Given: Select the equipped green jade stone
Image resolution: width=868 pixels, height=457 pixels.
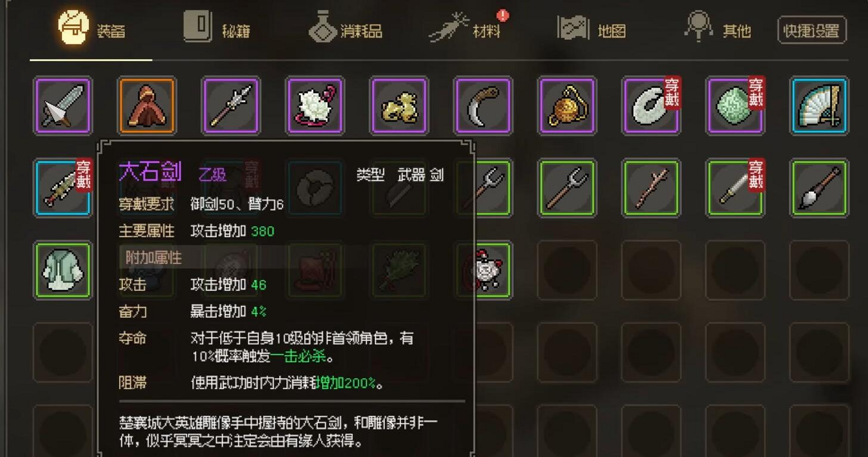Looking at the screenshot, I should 736,105.
